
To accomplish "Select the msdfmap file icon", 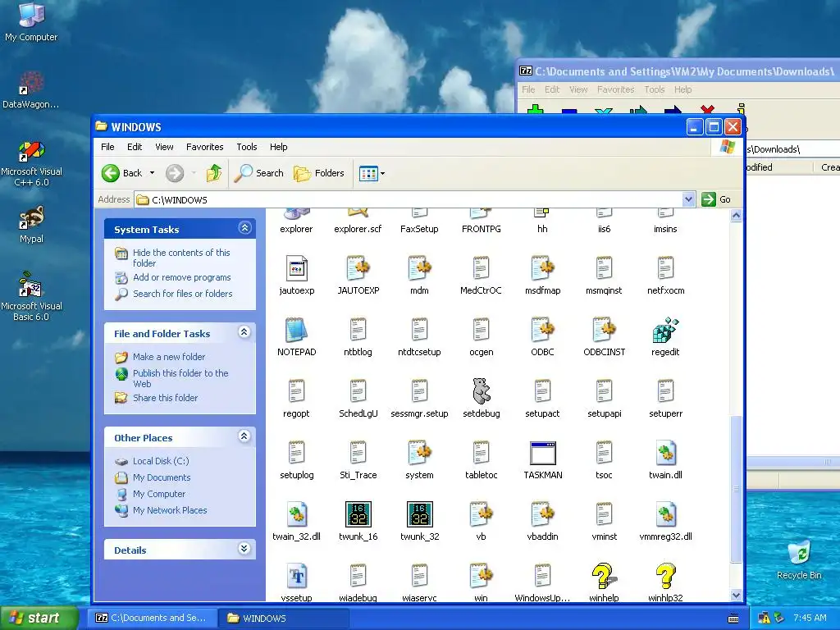I will tap(542, 268).
